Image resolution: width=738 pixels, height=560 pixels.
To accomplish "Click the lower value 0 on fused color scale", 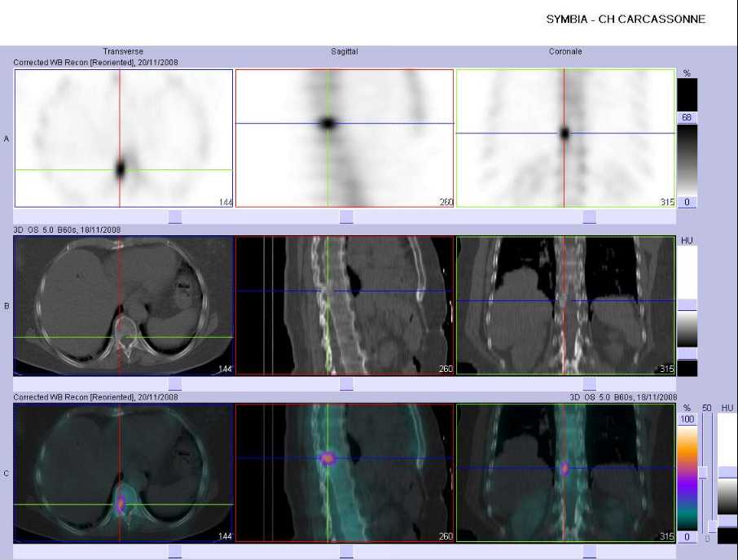I will point(687,536).
